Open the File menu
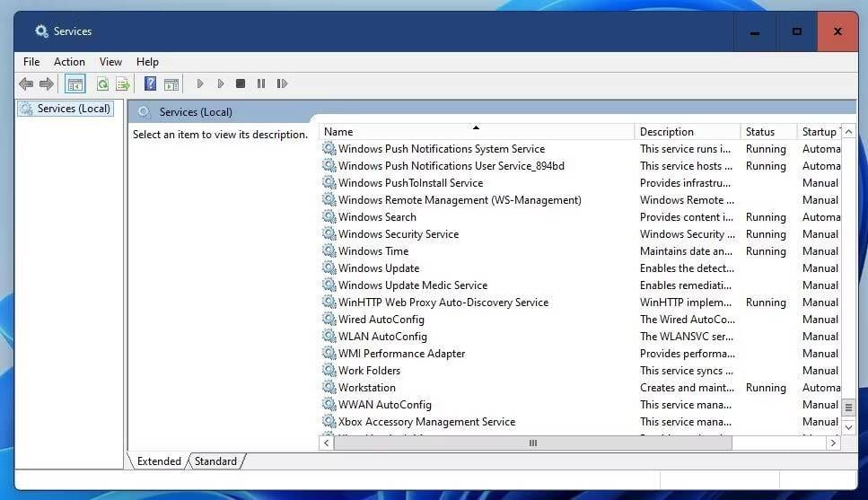This screenshot has height=500, width=868. 31,61
